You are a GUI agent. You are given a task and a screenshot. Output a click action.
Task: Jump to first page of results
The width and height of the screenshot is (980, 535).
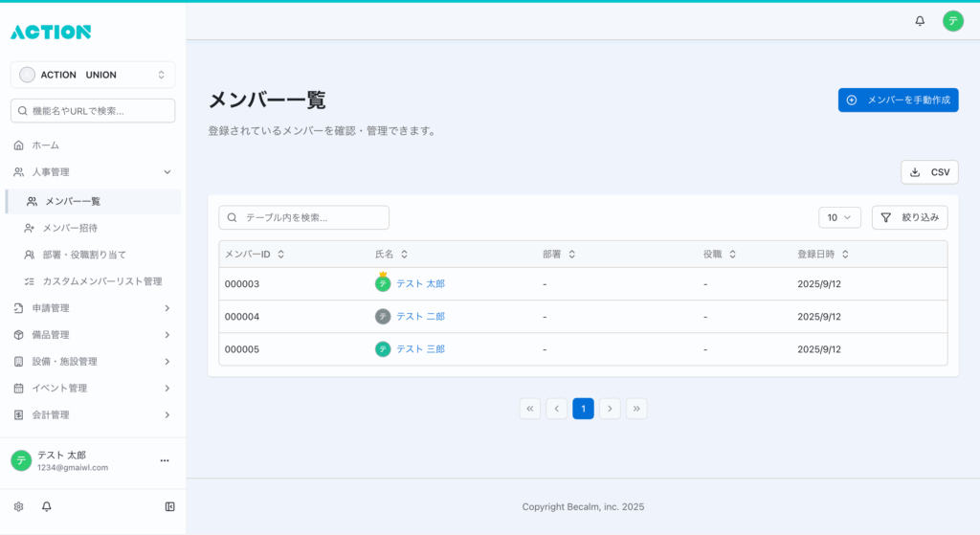[x=530, y=409]
